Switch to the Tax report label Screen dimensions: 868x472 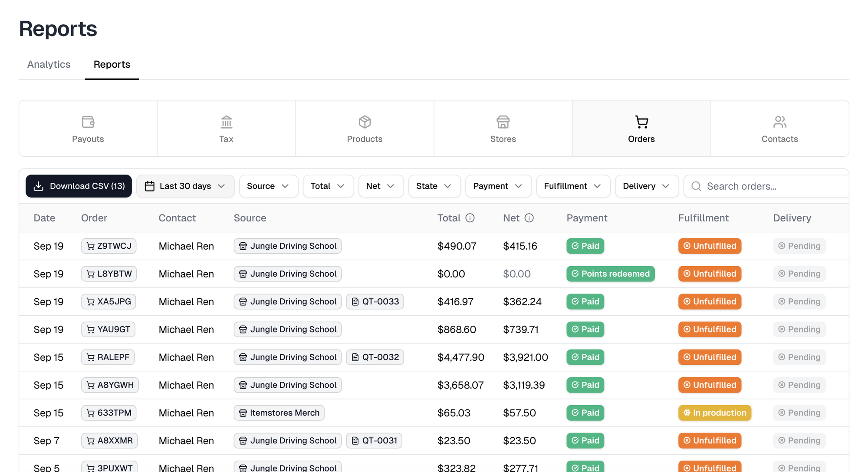227,139
